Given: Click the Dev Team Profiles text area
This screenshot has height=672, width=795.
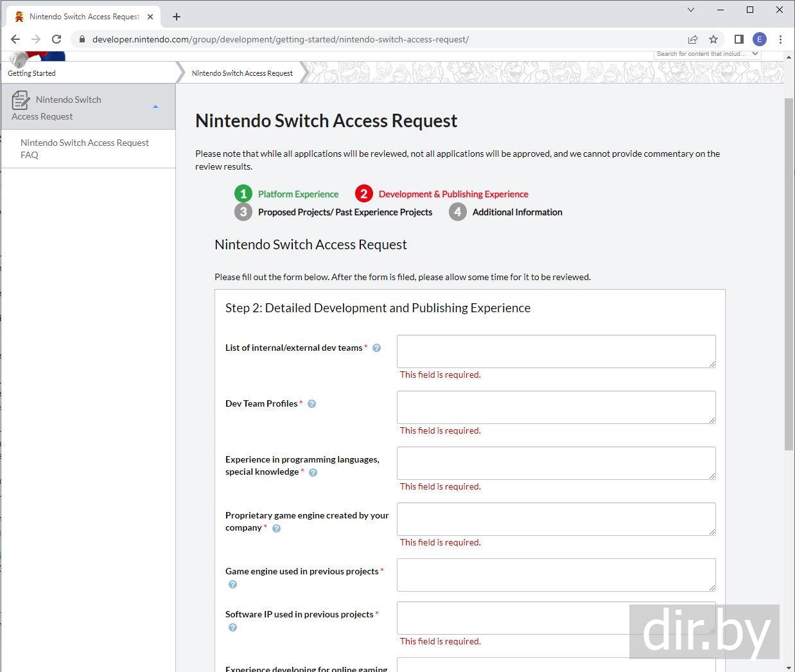Looking at the screenshot, I should [x=555, y=407].
